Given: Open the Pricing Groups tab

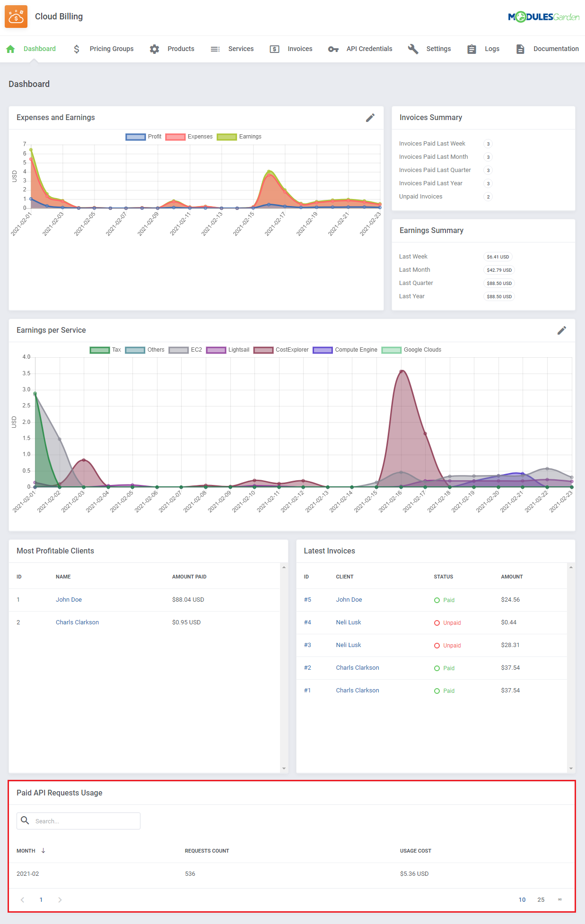Looking at the screenshot, I should click(x=112, y=49).
